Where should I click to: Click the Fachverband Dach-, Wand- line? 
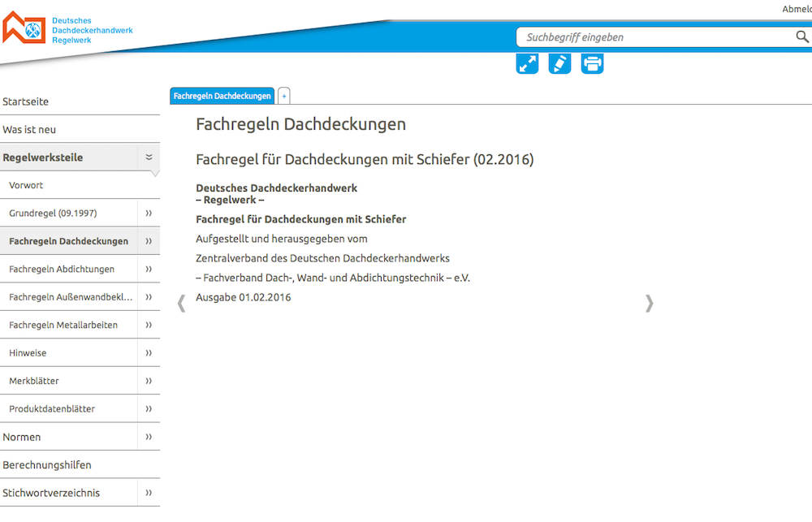point(333,278)
